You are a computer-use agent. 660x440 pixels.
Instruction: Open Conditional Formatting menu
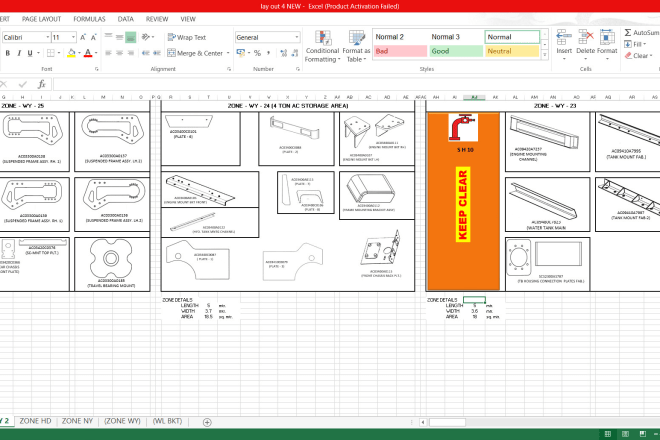tap(322, 46)
